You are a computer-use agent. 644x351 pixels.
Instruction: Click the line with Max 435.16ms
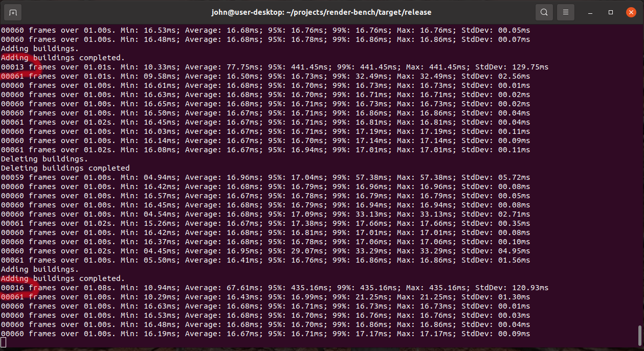click(275, 288)
